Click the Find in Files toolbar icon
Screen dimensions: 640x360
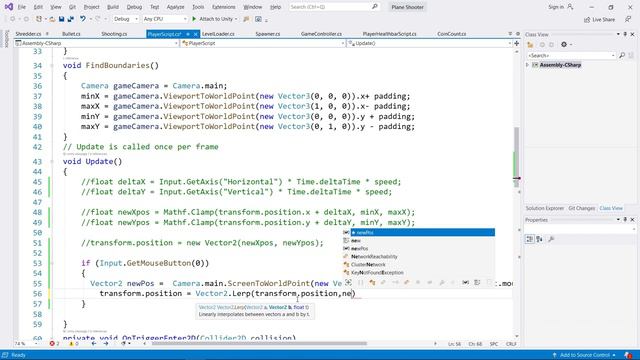pyautogui.click(x=246, y=19)
